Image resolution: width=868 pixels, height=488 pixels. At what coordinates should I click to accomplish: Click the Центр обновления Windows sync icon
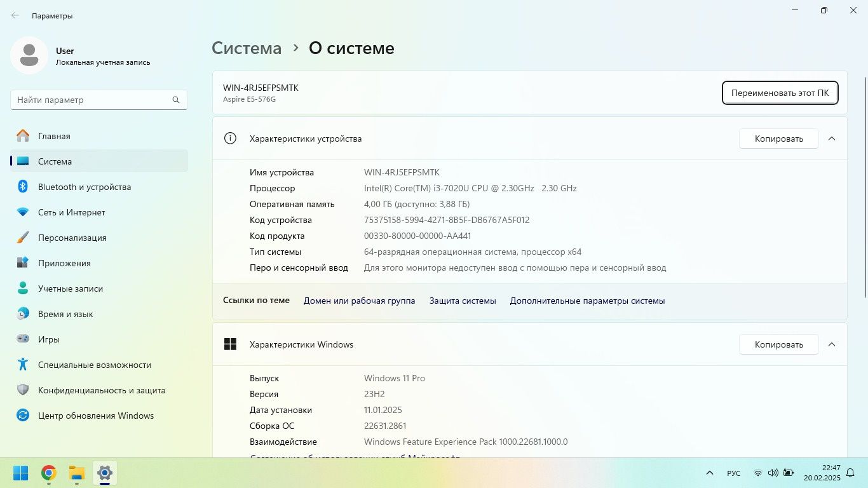click(x=23, y=415)
